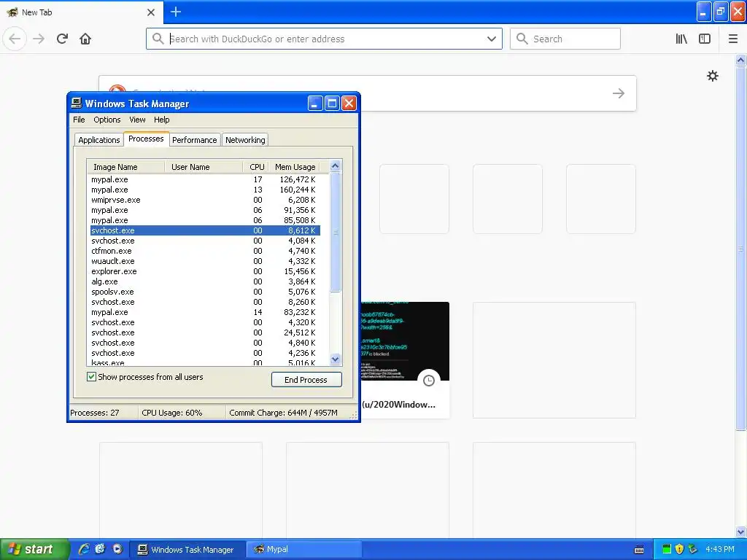Focus the DuckDuckGo address bar
This screenshot has width=747, height=560.
coord(324,39)
